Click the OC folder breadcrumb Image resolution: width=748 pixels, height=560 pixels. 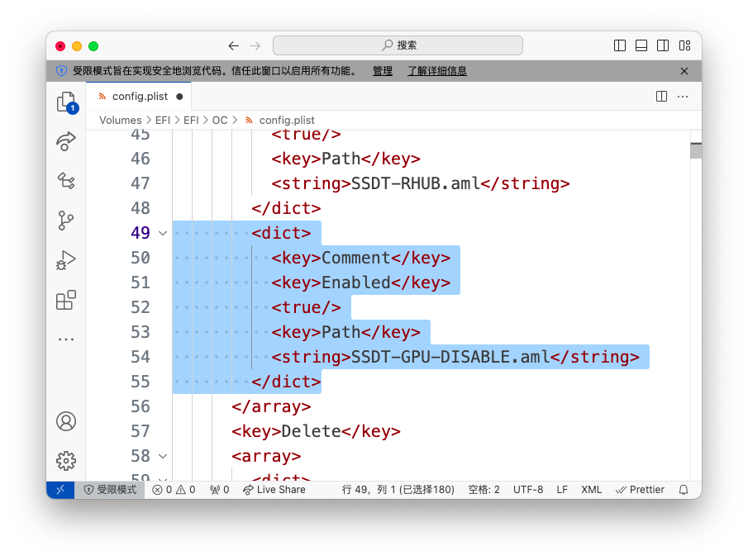(x=219, y=121)
